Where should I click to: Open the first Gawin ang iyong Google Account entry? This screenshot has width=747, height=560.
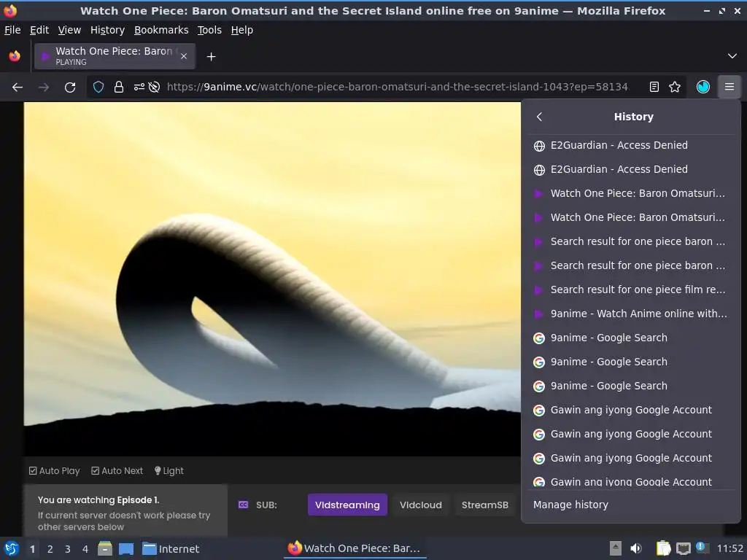[631, 410]
